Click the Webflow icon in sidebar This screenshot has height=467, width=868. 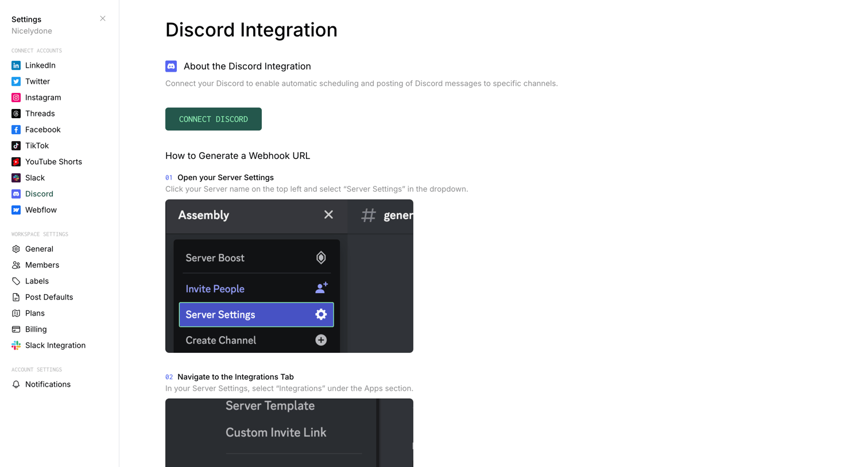pyautogui.click(x=16, y=210)
